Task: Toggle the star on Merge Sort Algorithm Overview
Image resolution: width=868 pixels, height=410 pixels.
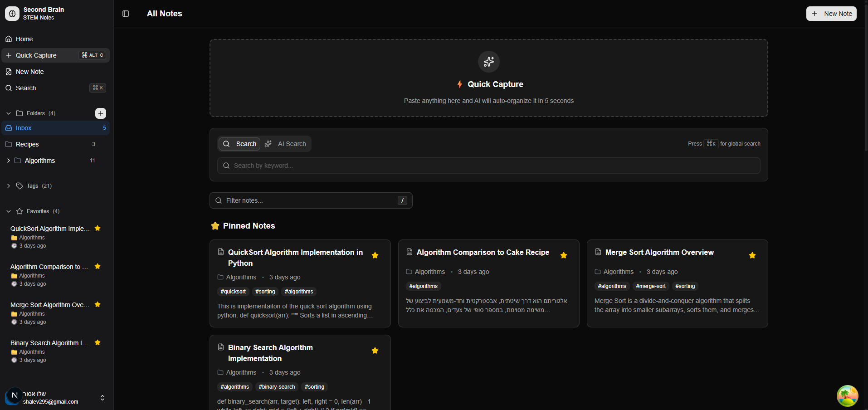Action: [752, 255]
